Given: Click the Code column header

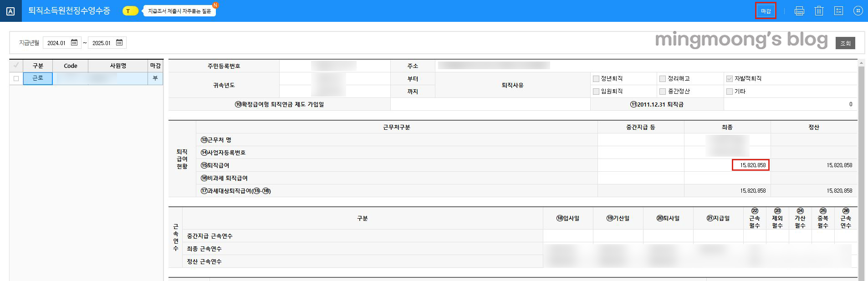Looking at the screenshot, I should [x=70, y=66].
